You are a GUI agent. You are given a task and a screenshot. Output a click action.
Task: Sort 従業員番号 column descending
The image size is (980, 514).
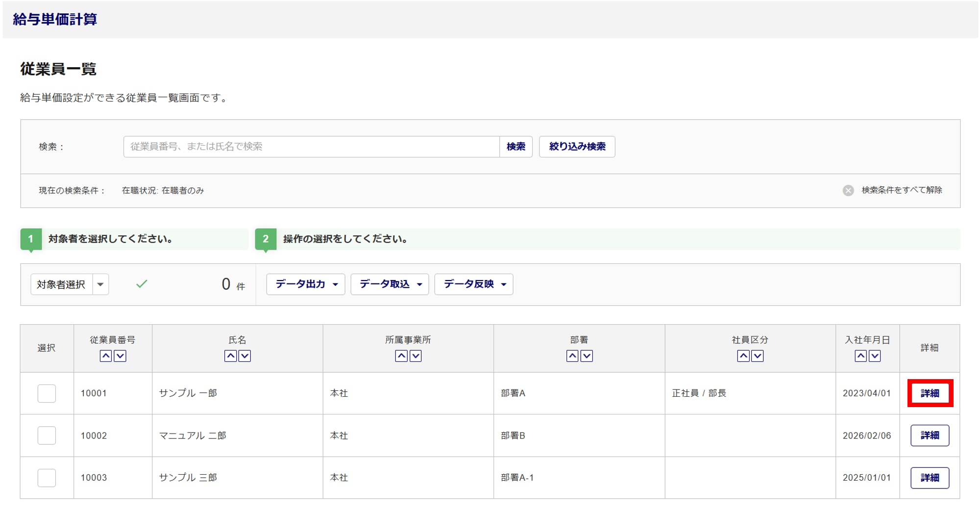[x=120, y=356]
